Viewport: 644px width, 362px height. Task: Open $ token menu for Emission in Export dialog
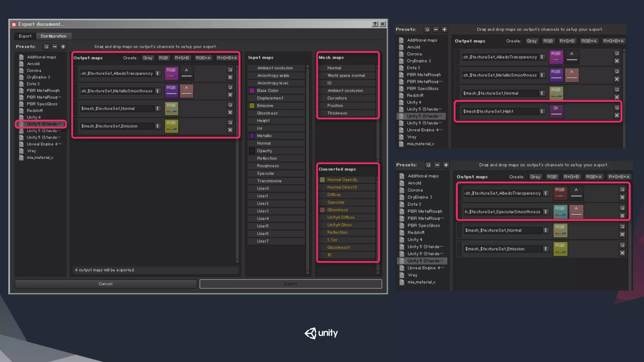[158, 126]
